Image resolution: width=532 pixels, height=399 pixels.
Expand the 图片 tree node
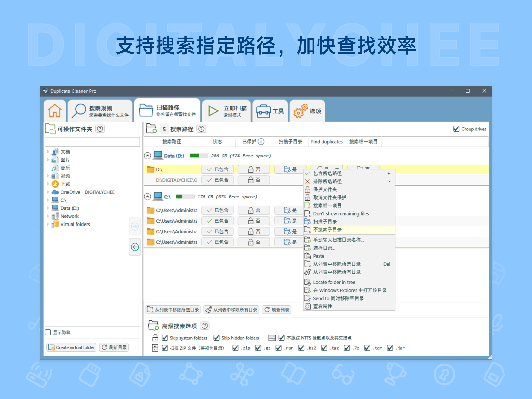coord(48,160)
